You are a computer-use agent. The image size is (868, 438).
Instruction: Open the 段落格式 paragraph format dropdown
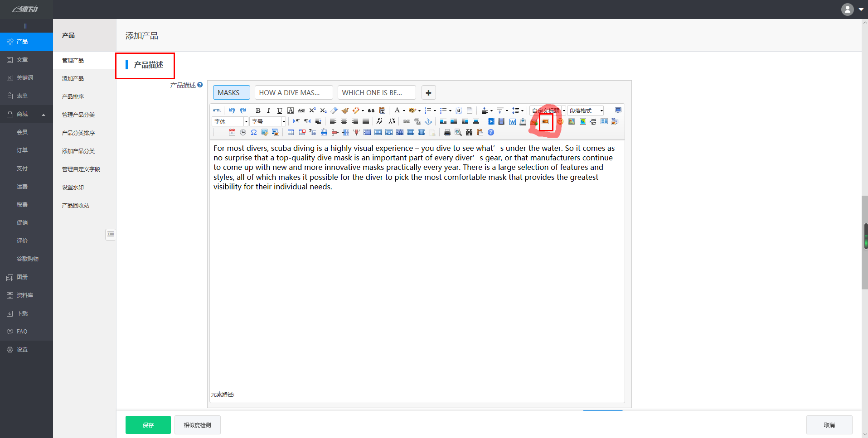tap(585, 111)
